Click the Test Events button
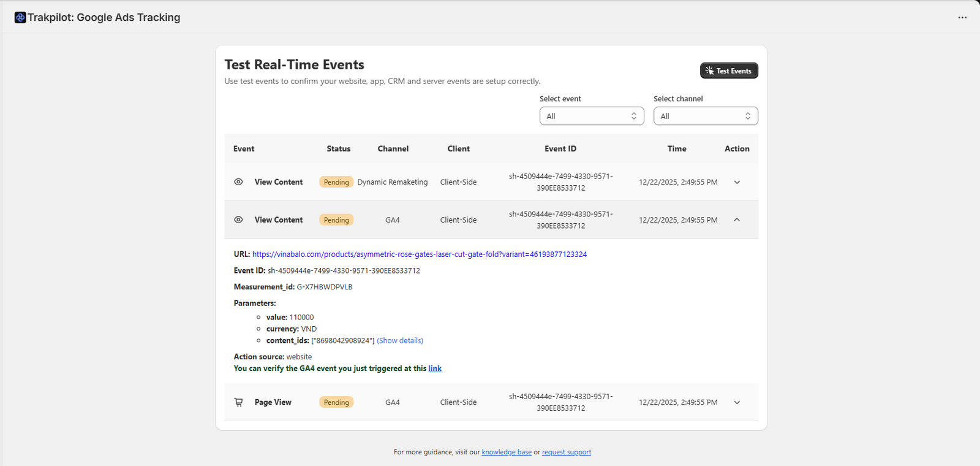Viewport: 980px width, 466px height. point(729,71)
